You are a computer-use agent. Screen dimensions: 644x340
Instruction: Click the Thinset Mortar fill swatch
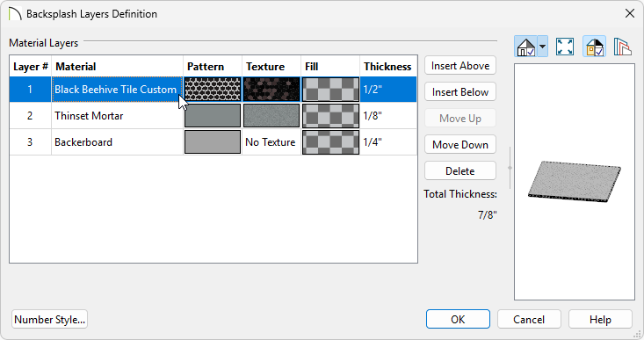[330, 116]
